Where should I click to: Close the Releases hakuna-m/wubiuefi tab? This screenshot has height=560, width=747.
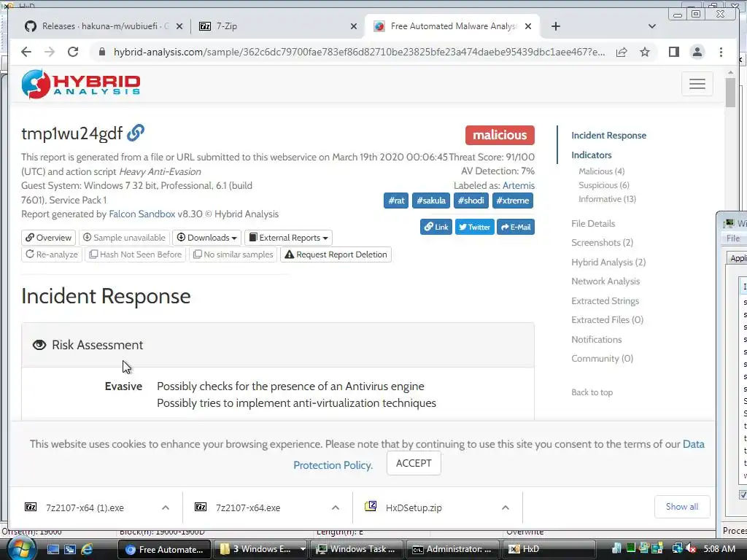pos(179,26)
